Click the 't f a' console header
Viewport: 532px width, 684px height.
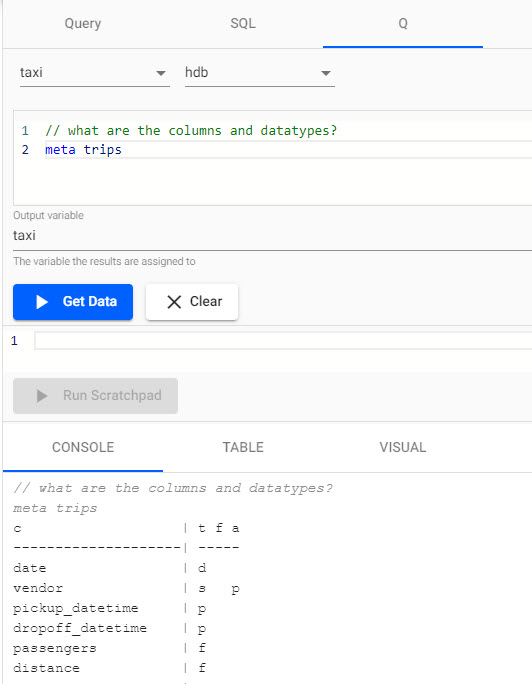(x=218, y=529)
